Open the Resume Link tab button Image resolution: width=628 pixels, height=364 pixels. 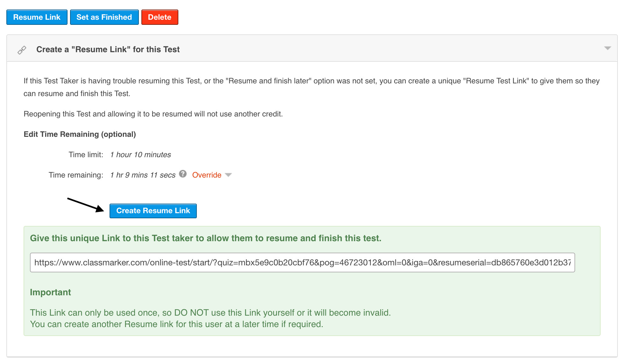[x=37, y=17]
